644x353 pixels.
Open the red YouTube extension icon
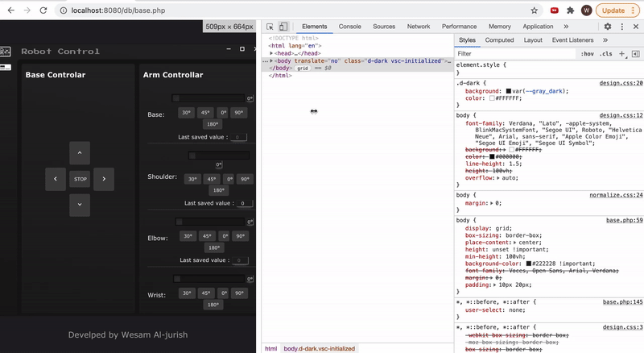click(554, 10)
